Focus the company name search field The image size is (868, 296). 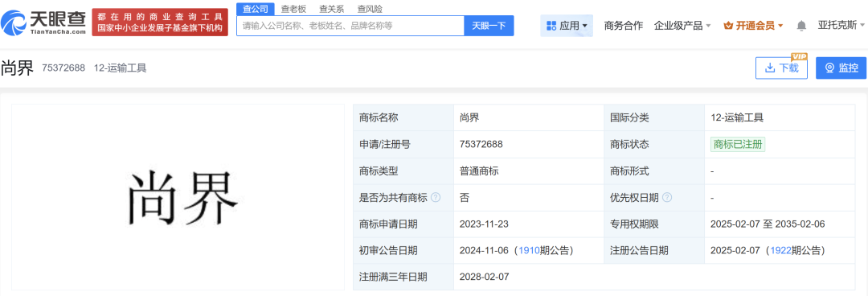click(x=350, y=26)
